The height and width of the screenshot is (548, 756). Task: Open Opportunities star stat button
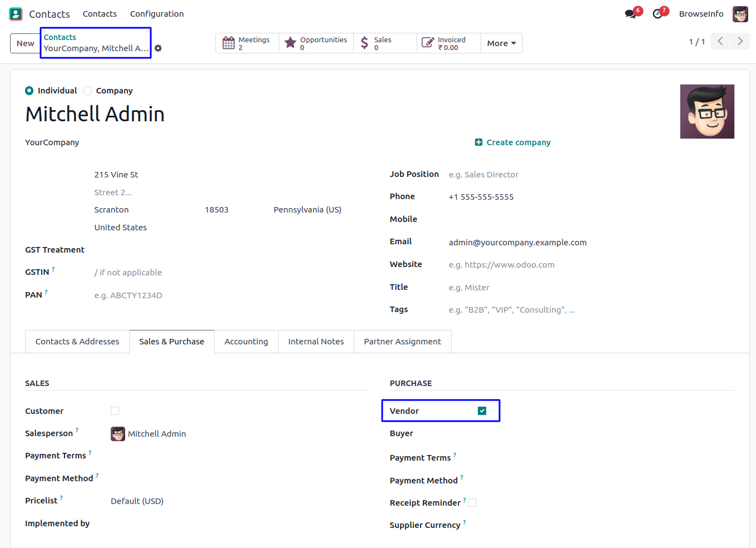coord(316,43)
